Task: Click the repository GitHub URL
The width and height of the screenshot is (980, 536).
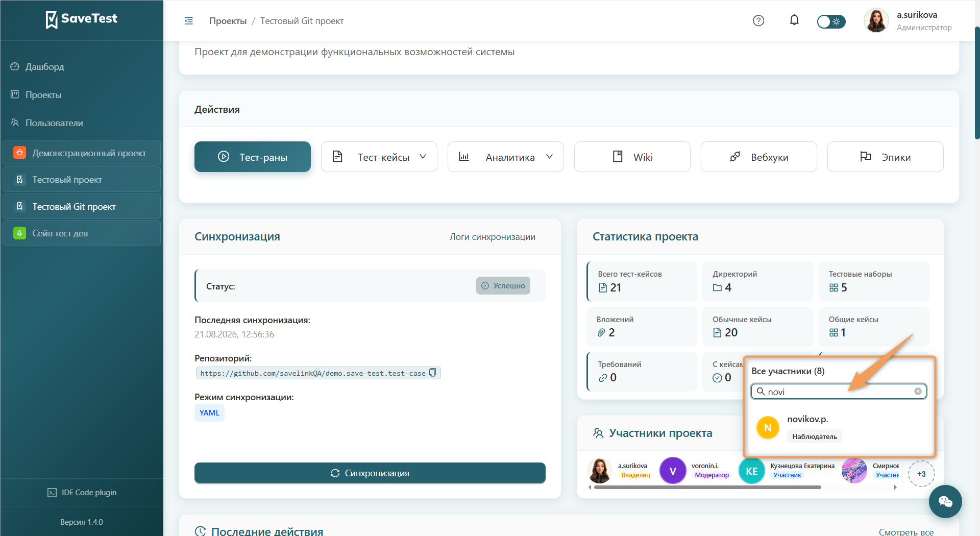Action: (x=313, y=373)
